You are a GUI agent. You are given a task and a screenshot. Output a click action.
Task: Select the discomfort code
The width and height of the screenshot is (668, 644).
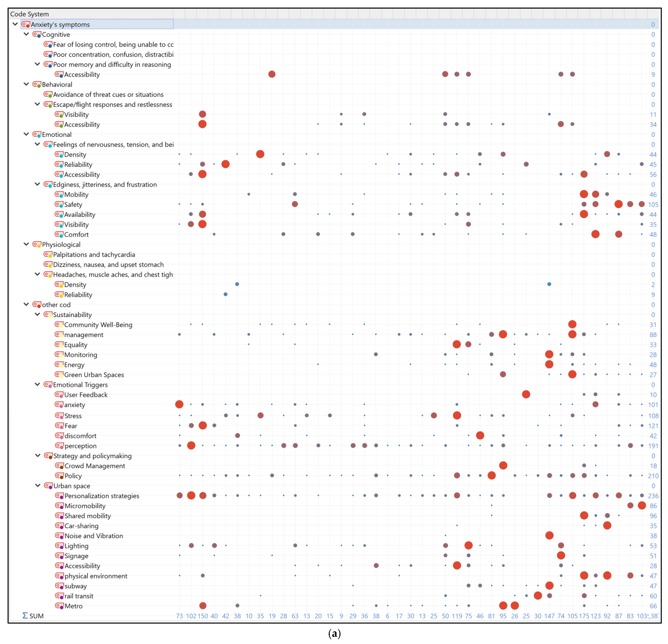[80, 436]
